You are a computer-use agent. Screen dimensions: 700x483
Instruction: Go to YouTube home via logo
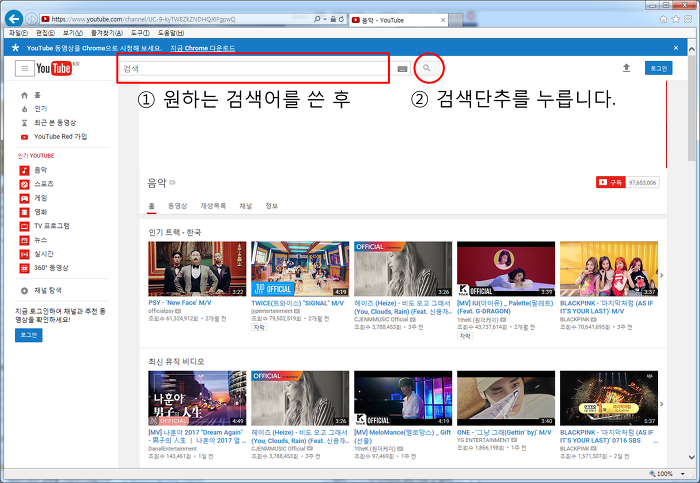tap(54, 68)
